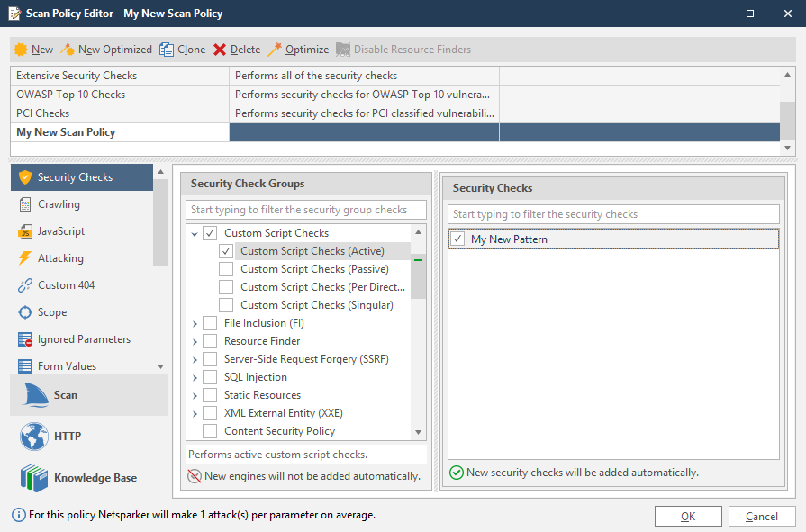Expand the File Inclusion (FI) node
Viewport: 806px width, 532px height.
[x=195, y=323]
